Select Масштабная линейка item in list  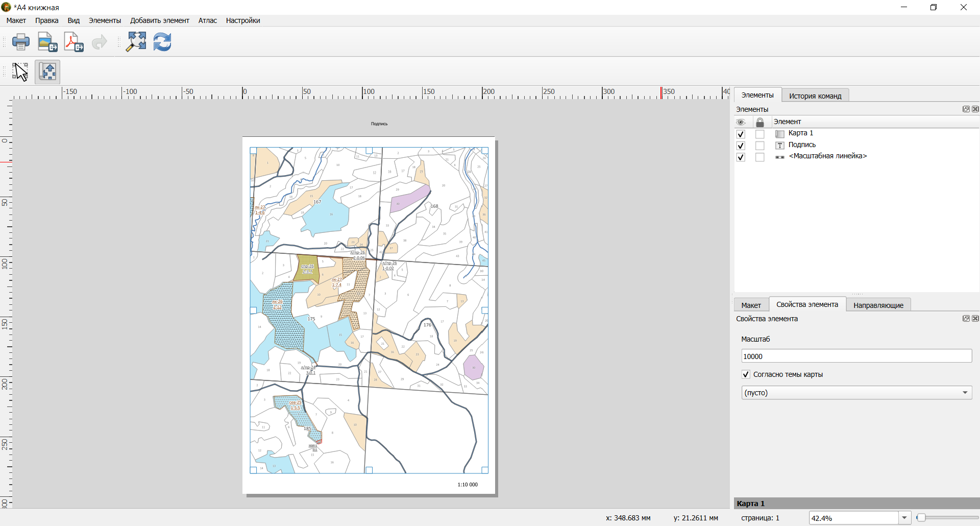tap(828, 156)
